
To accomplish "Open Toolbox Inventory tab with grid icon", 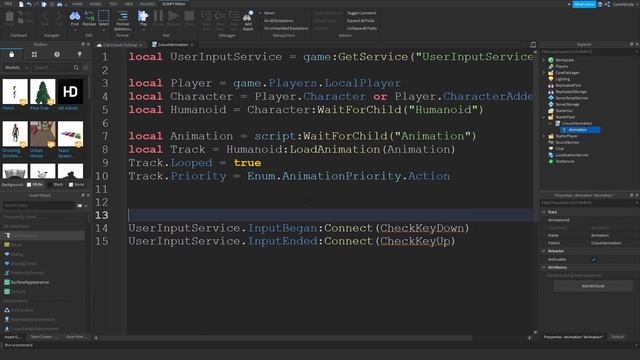I will [x=34, y=54].
